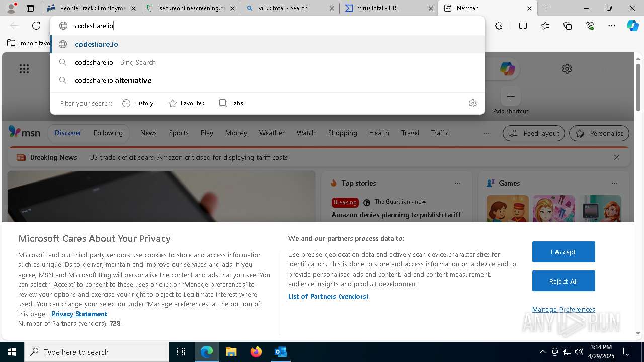Screen dimensions: 644x362
Task: Open the Watch category
Action: (x=306, y=133)
